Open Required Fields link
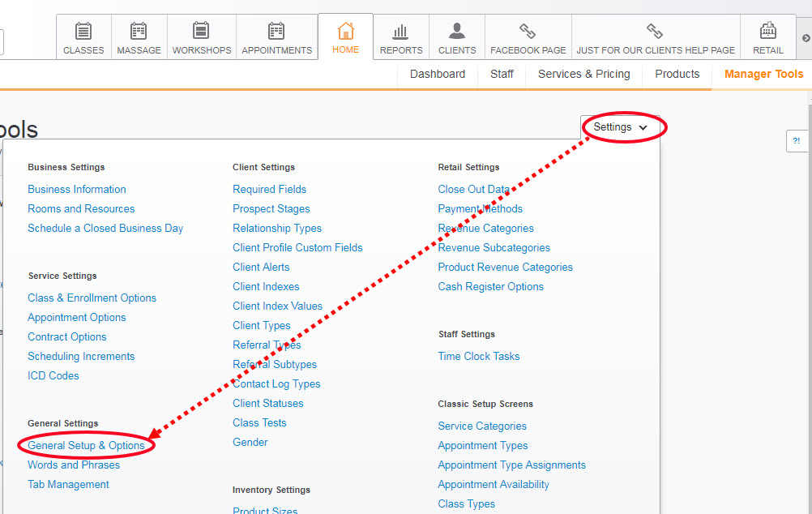This screenshot has width=812, height=514. coord(269,189)
